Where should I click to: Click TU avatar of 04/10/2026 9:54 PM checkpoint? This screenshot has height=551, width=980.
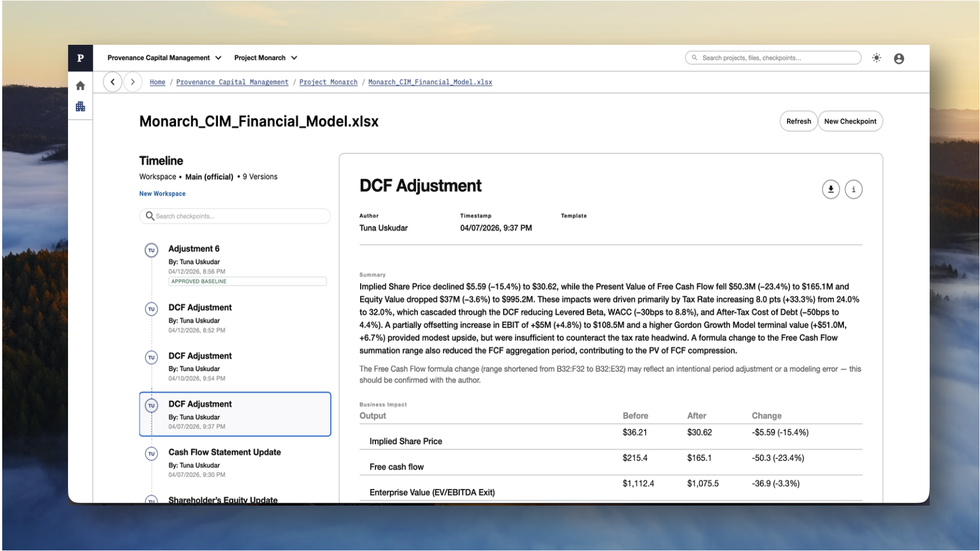152,357
